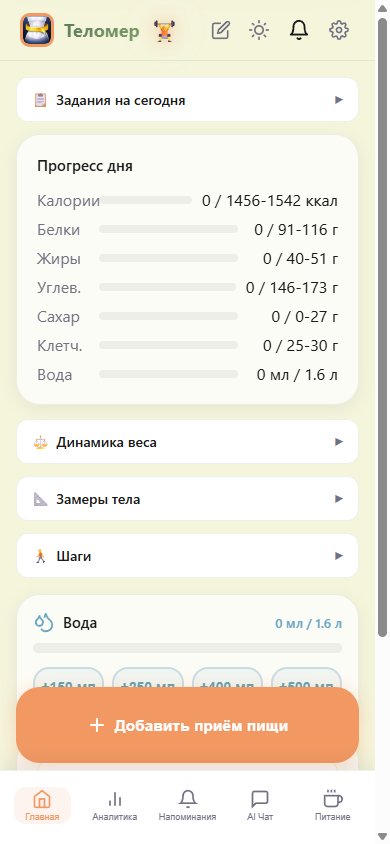390x844 pixels.
Task: Expand Задания на сегодня arrow
Action: [339, 100]
